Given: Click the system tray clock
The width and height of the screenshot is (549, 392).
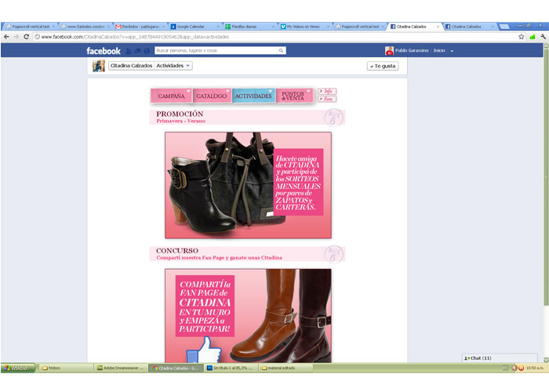Looking at the screenshot, I should (535, 368).
